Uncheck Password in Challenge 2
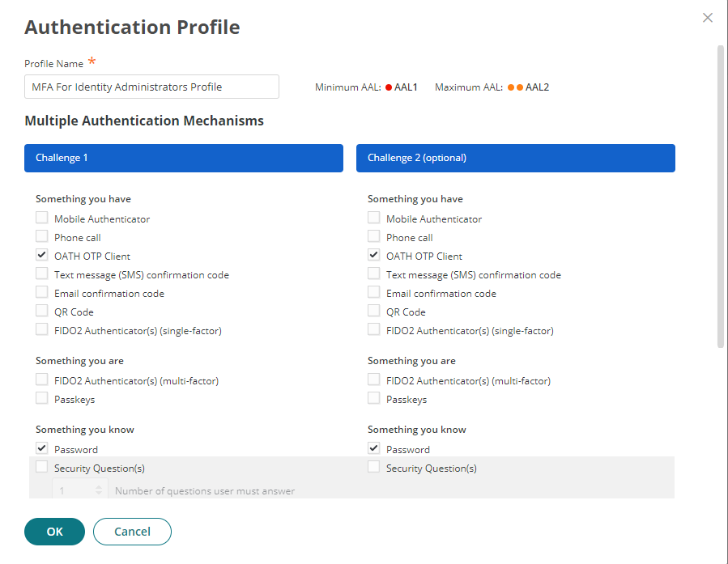The height and width of the screenshot is (564, 728). [374, 448]
